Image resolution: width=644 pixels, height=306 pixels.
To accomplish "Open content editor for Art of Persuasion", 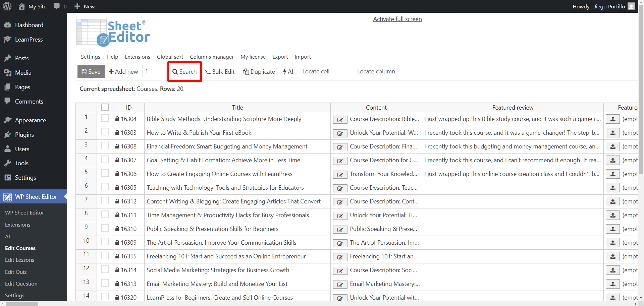I will tap(340, 243).
